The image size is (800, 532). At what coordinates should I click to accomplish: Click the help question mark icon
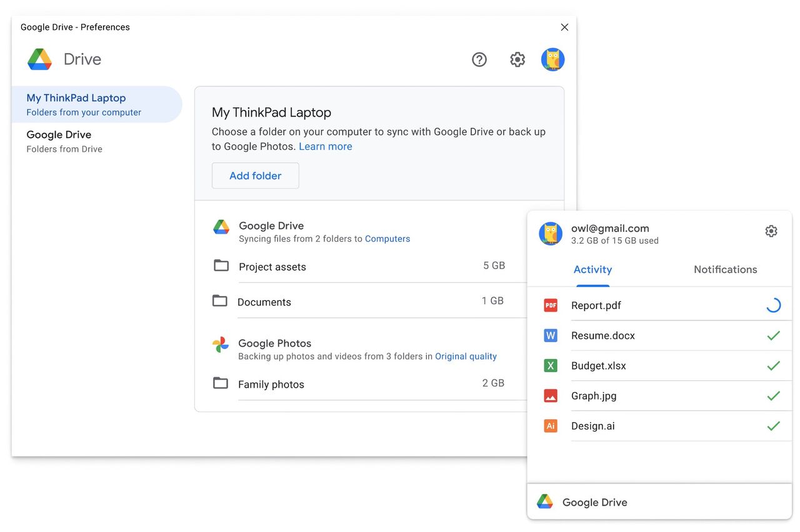pyautogui.click(x=479, y=59)
